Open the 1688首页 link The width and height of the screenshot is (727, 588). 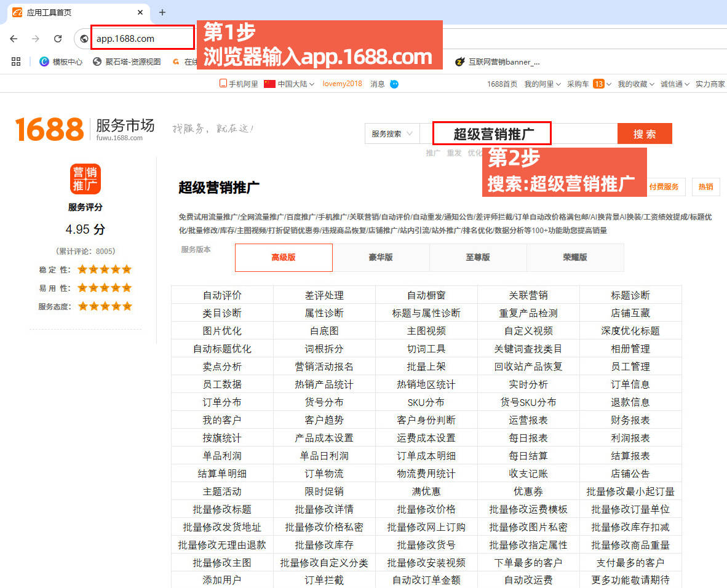502,84
